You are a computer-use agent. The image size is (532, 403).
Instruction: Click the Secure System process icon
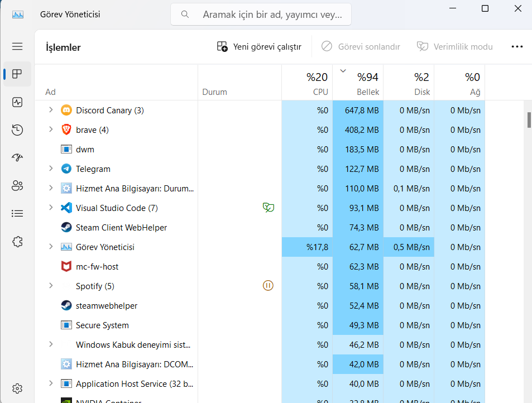[66, 325]
